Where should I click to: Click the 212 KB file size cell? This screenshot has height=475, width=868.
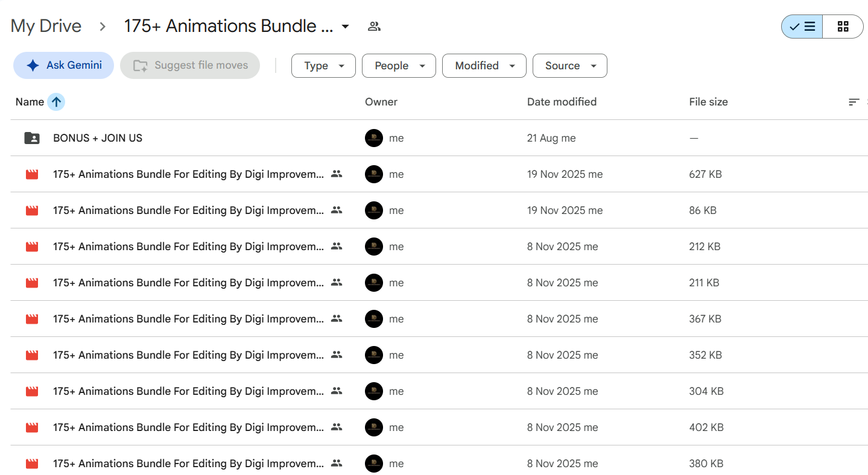coord(705,247)
